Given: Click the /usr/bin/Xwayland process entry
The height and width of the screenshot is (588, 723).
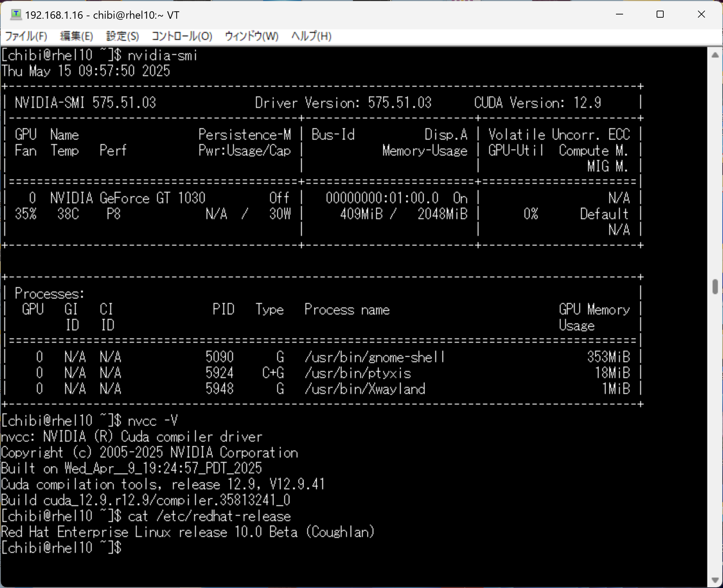Looking at the screenshot, I should [x=365, y=389].
